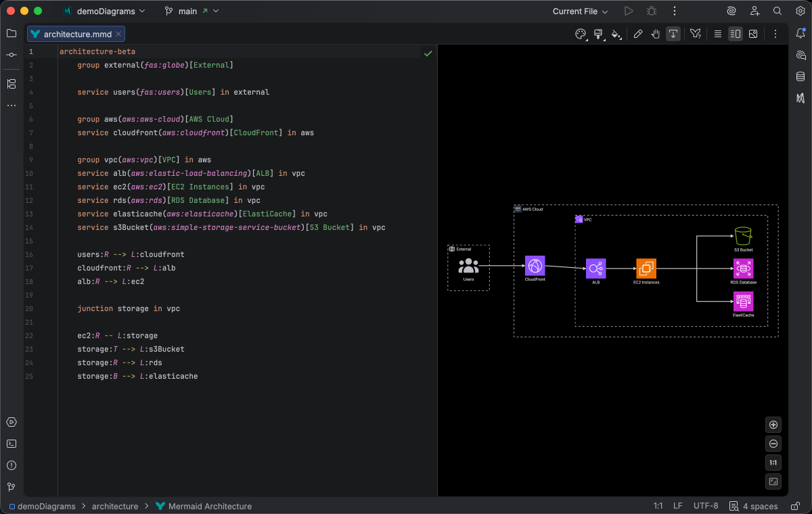Viewport: 812px width, 514px height.
Task: Open the Code With Me add-user icon
Action: pyautogui.click(x=754, y=11)
